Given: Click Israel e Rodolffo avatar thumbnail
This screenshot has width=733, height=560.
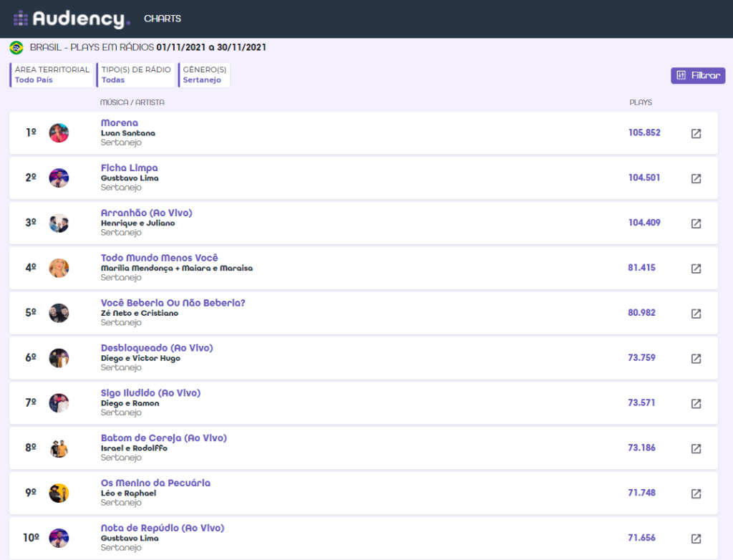Looking at the screenshot, I should coord(59,448).
